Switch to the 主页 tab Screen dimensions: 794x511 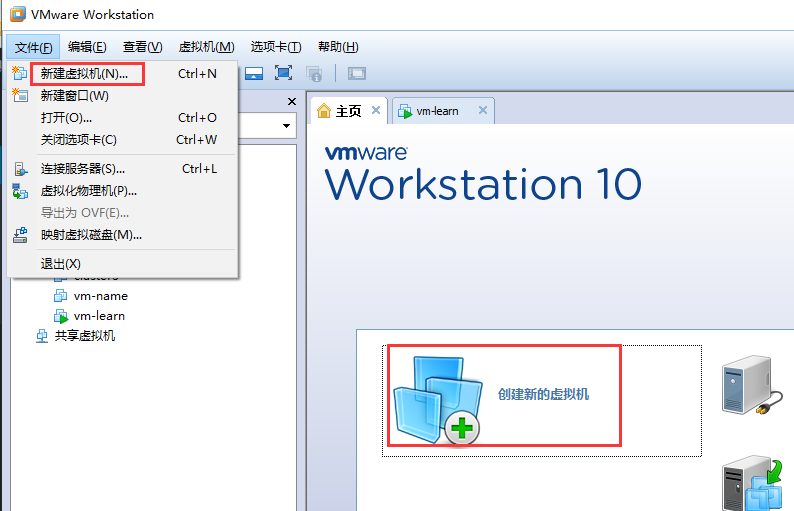[x=349, y=111]
